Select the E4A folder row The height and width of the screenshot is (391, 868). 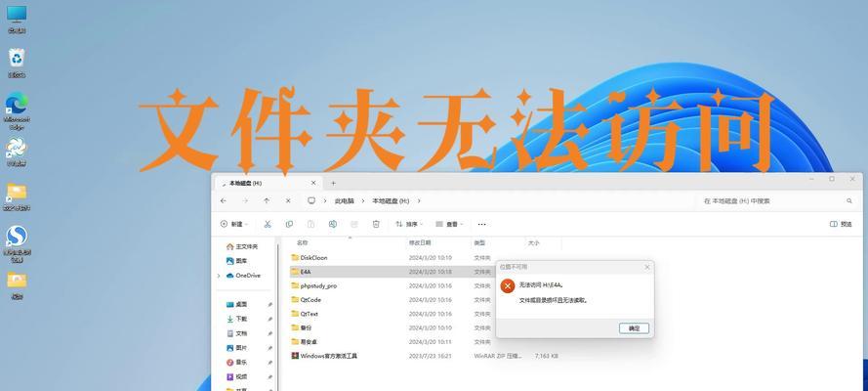(x=391, y=272)
